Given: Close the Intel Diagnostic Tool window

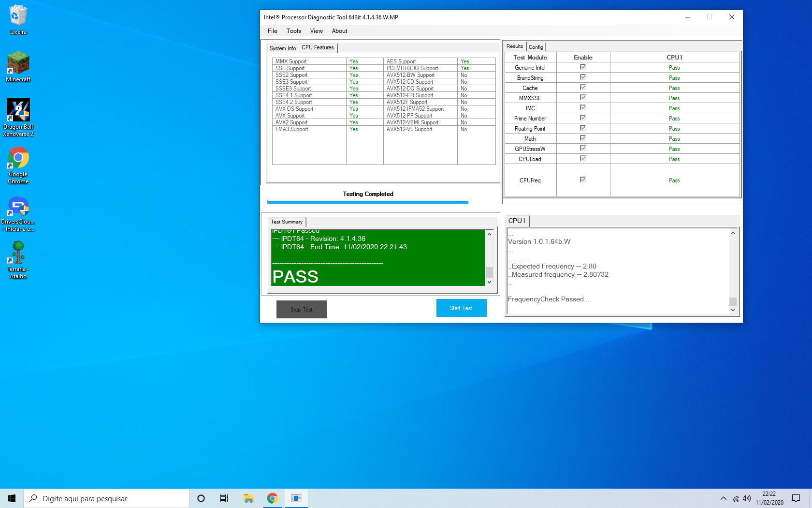Looking at the screenshot, I should click(x=732, y=17).
